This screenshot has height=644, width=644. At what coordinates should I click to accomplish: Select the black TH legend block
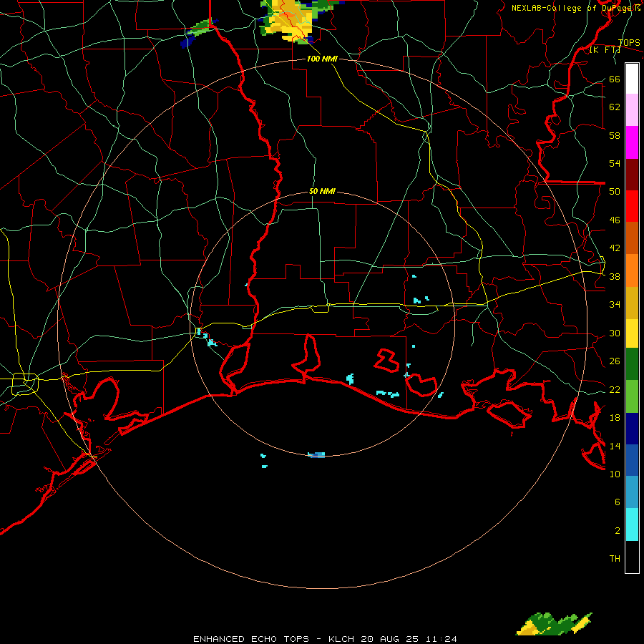click(x=632, y=557)
